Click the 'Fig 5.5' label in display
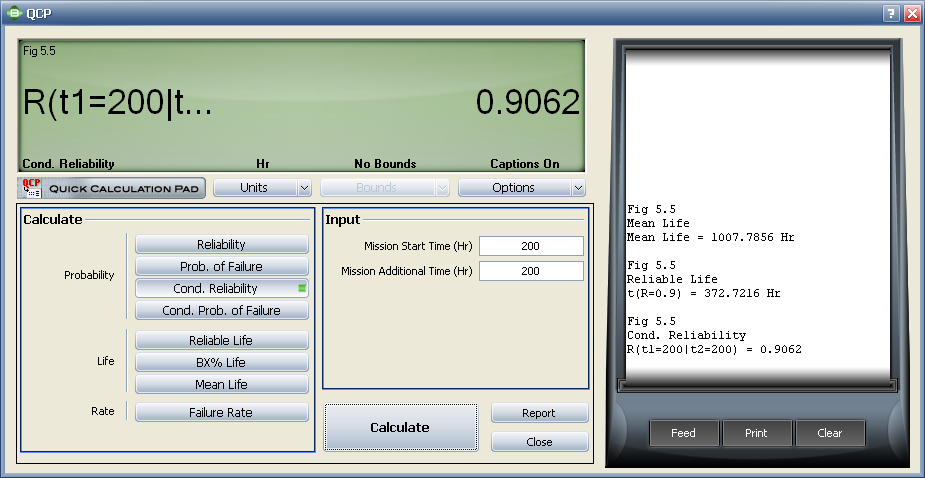This screenshot has width=925, height=478. [x=40, y=51]
